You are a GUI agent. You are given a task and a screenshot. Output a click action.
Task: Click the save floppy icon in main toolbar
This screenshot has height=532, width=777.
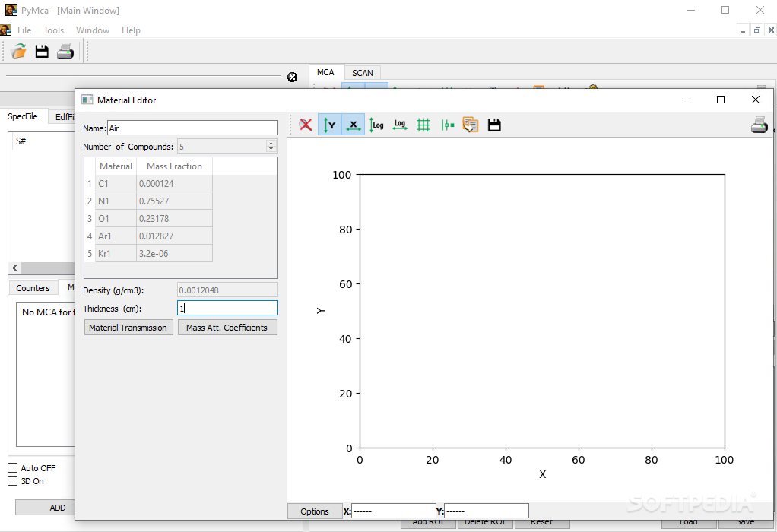[x=42, y=51]
